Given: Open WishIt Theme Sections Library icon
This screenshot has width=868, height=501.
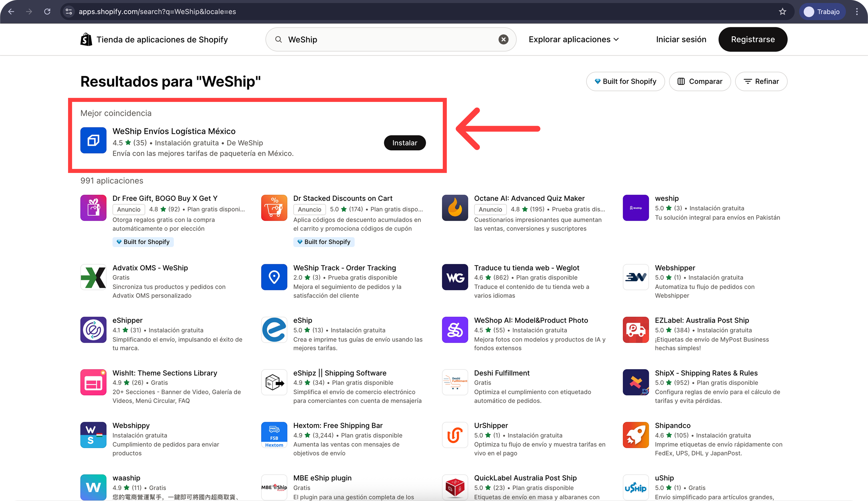Looking at the screenshot, I should coord(93,382).
